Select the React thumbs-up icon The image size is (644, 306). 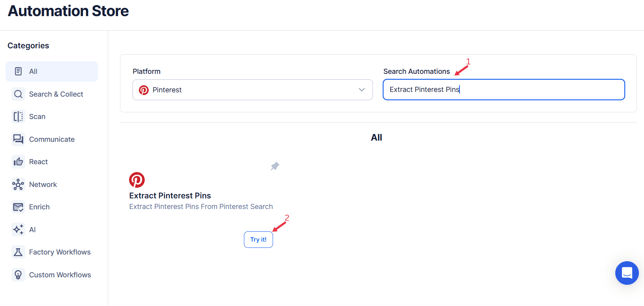click(x=18, y=161)
